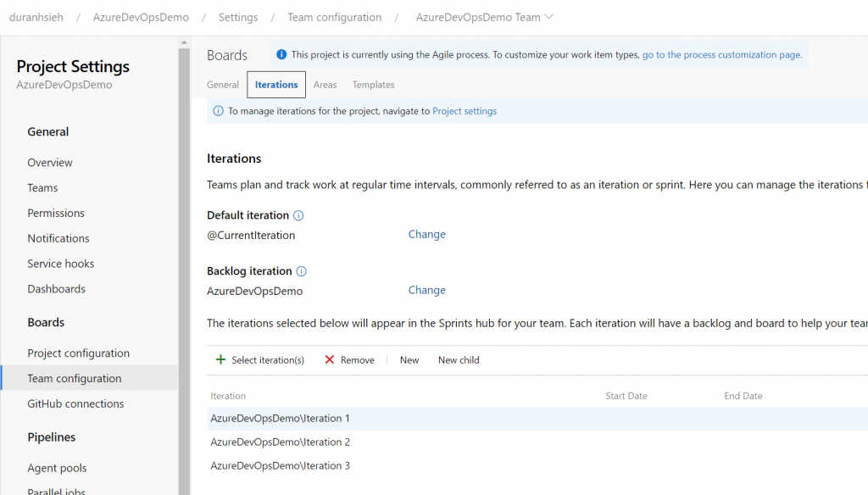Click Change for Backlog iteration
Viewport: 868px width, 495px height.
[x=426, y=291]
